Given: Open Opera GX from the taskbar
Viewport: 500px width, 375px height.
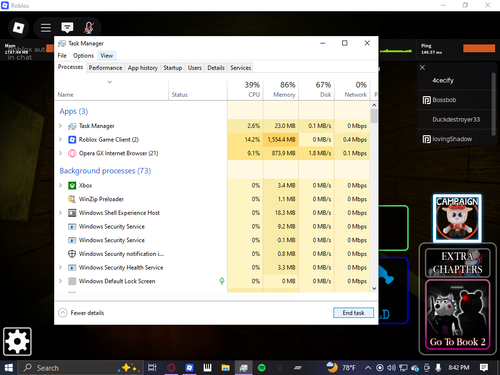Looking at the screenshot, I should 171,368.
